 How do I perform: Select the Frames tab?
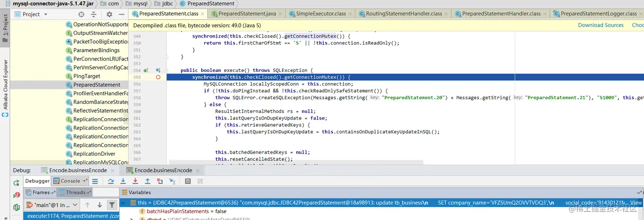[41, 192]
